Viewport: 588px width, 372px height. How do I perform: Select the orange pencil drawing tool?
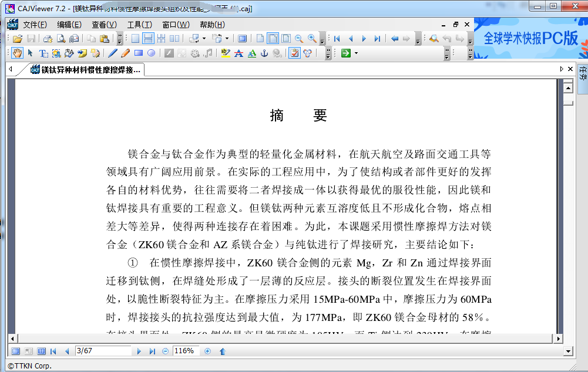[125, 53]
